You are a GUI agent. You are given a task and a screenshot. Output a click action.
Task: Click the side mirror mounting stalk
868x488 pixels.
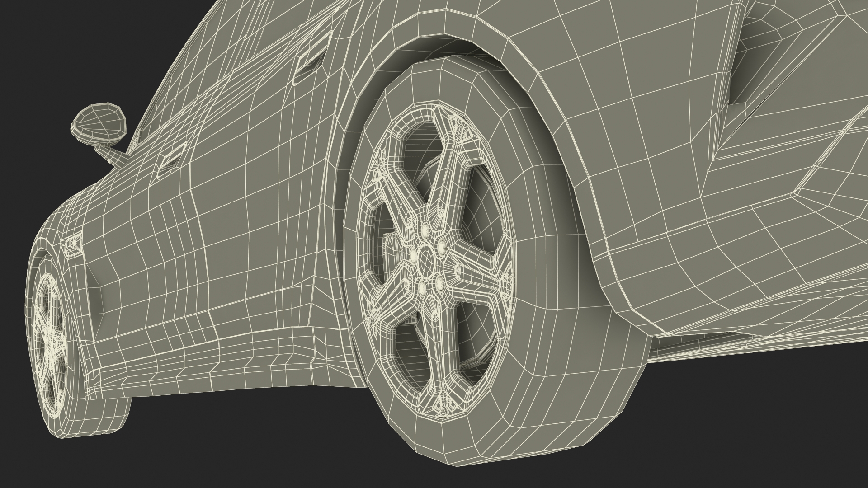click(x=112, y=155)
